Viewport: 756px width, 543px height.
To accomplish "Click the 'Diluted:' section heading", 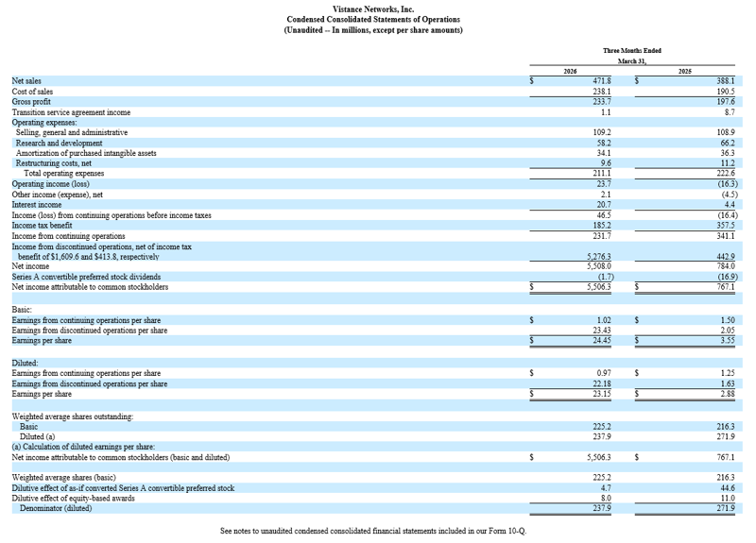I will pyautogui.click(x=26, y=364).
